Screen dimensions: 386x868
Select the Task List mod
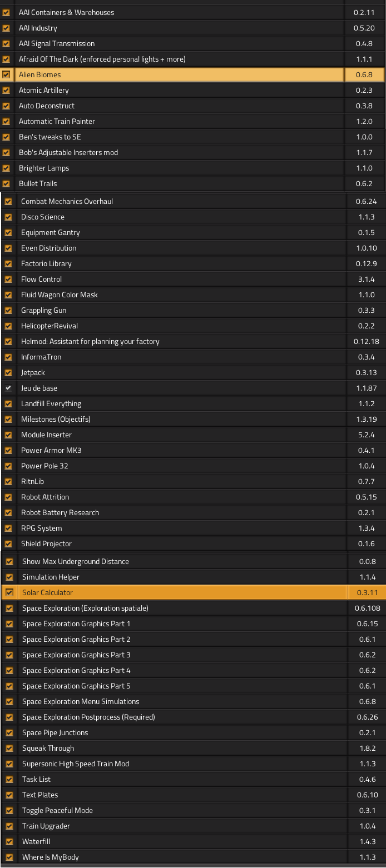point(182,779)
